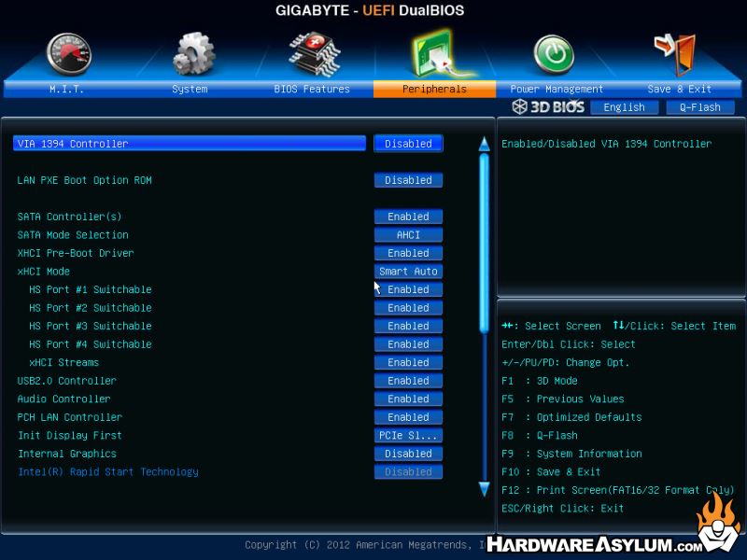Toggle HS Port #2 Switchable value
Screen dimensions: 747x560
(408, 308)
